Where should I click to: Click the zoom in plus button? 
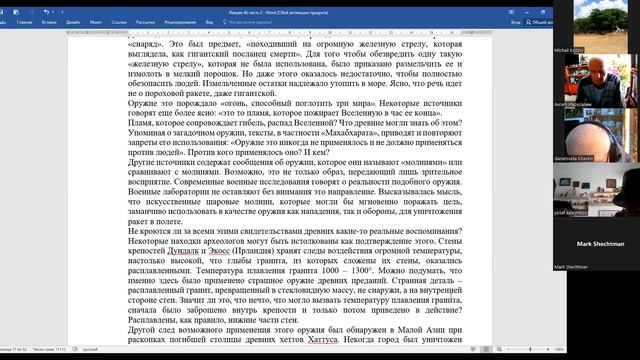click(x=548, y=349)
